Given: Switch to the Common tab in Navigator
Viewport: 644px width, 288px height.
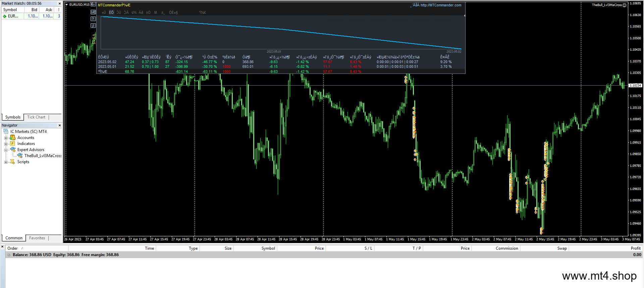Looking at the screenshot, I should click(x=14, y=238).
